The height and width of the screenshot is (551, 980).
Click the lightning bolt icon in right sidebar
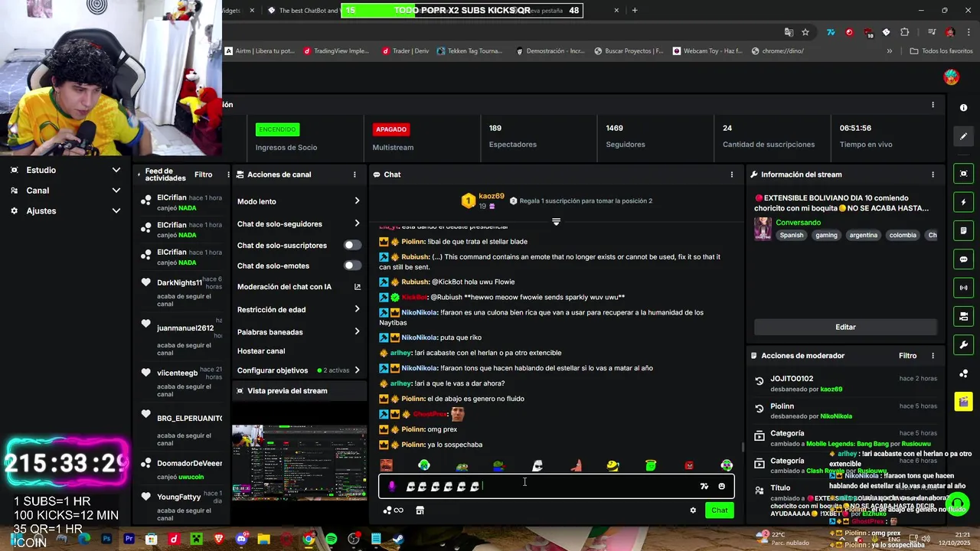pyautogui.click(x=964, y=202)
